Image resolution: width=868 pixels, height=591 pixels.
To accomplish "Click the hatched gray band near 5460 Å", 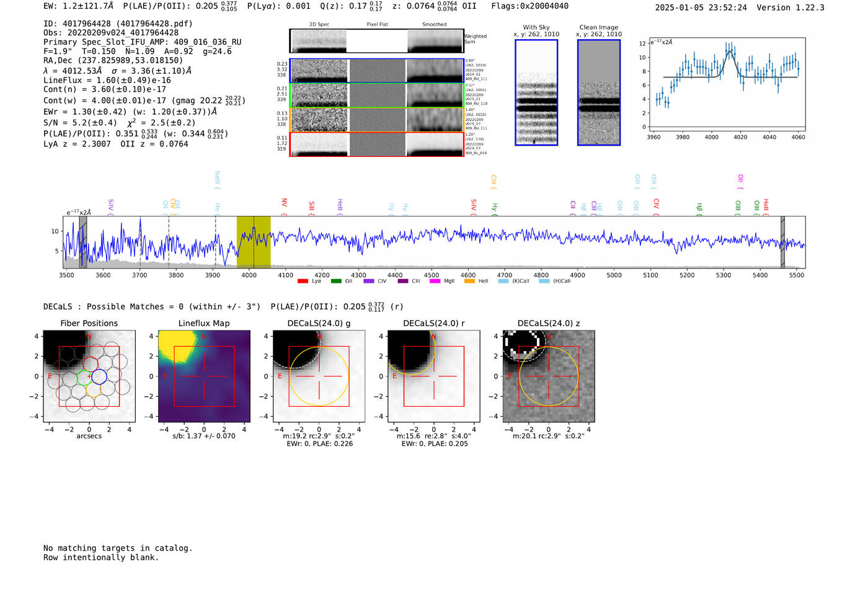I will click(782, 242).
